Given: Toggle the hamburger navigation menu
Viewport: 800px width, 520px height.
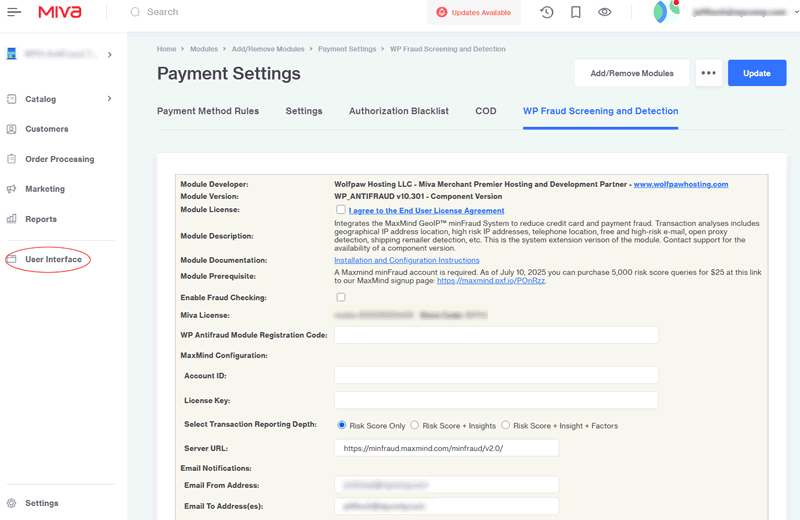Looking at the screenshot, I should (14, 12).
